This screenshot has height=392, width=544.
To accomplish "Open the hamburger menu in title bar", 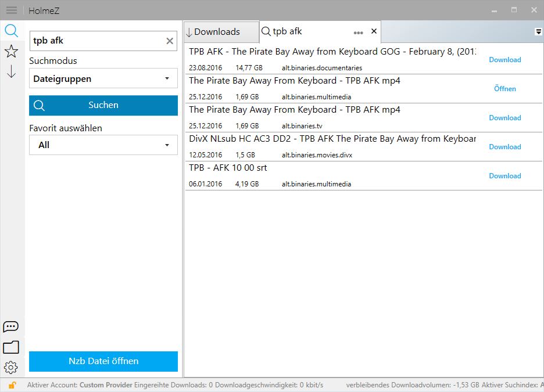I will tap(12, 10).
